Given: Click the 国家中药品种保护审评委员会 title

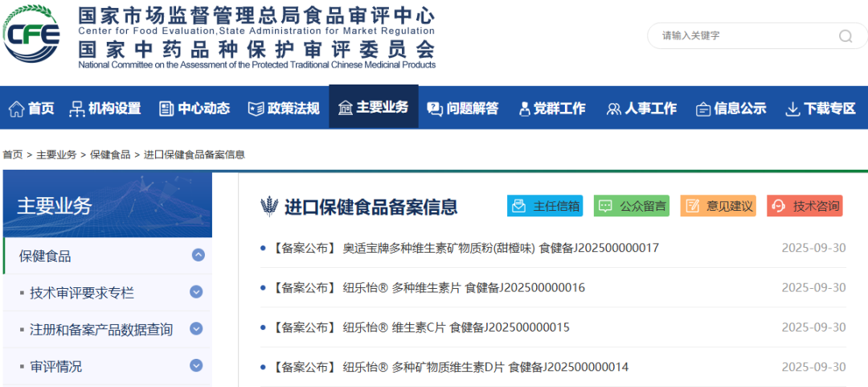Looking at the screenshot, I should coord(256,49).
